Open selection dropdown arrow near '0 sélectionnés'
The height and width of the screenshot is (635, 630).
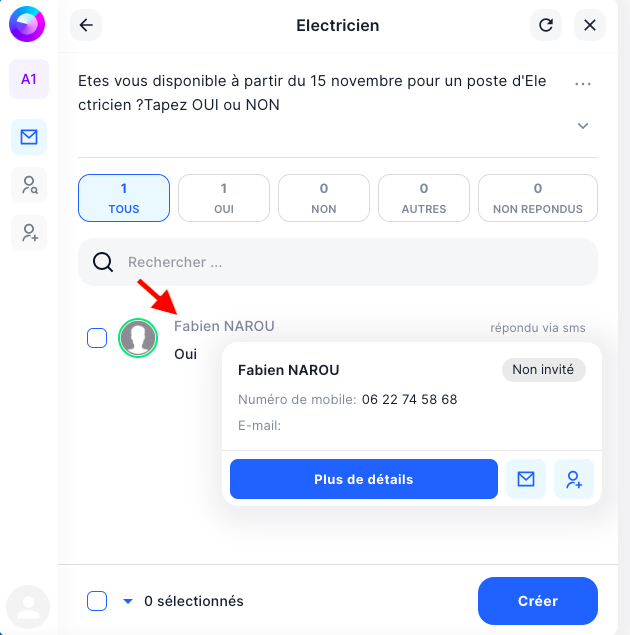(x=128, y=601)
